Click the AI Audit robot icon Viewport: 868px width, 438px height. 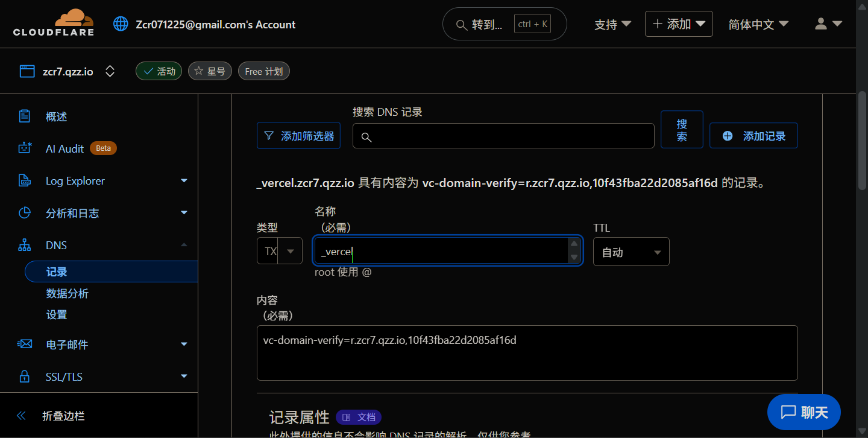coord(25,148)
